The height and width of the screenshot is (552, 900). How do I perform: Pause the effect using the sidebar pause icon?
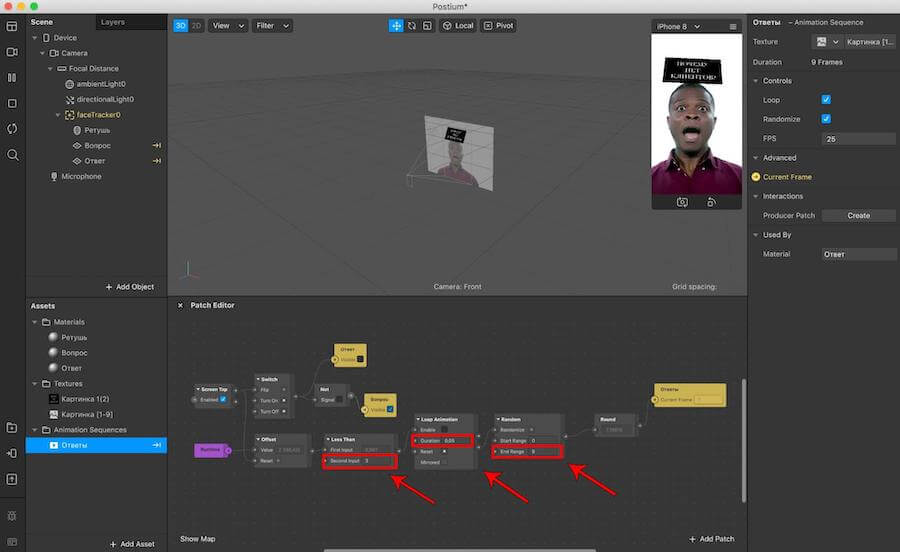[x=12, y=77]
